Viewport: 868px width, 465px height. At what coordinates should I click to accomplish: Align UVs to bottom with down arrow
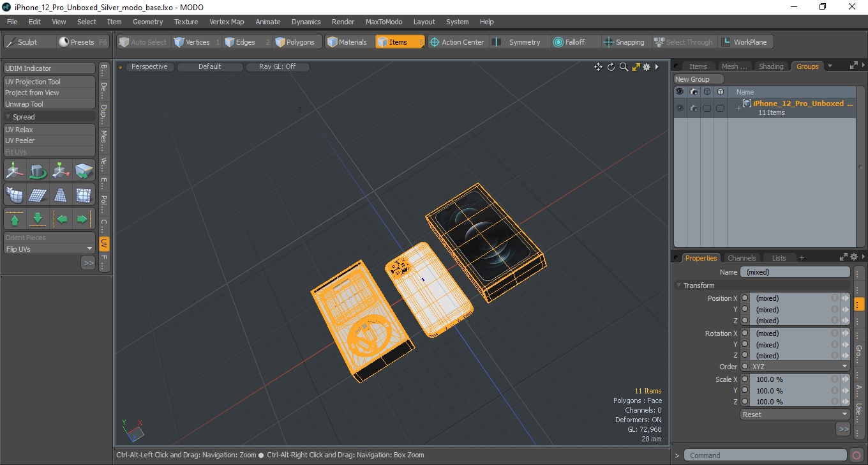tap(38, 219)
